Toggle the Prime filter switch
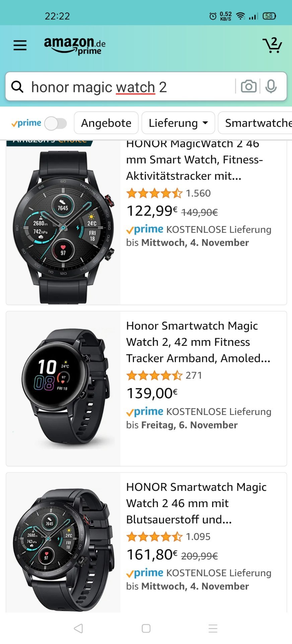292x644 pixels. [56, 123]
